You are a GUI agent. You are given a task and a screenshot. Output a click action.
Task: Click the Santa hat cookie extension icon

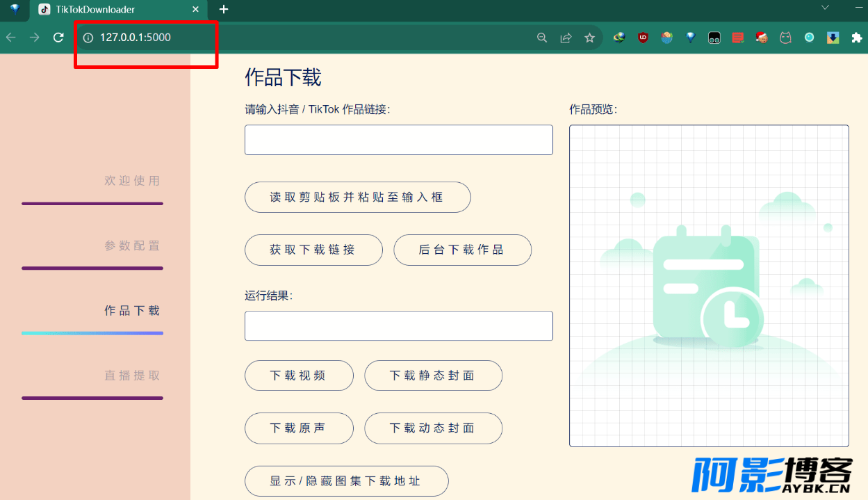[762, 38]
